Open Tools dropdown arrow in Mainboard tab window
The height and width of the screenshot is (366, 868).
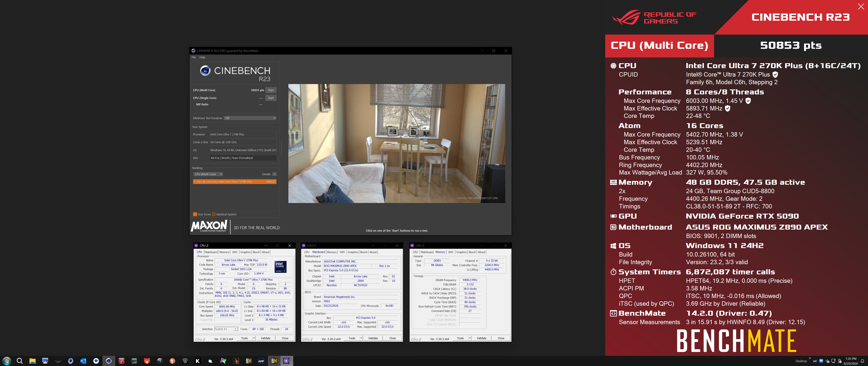point(361,338)
